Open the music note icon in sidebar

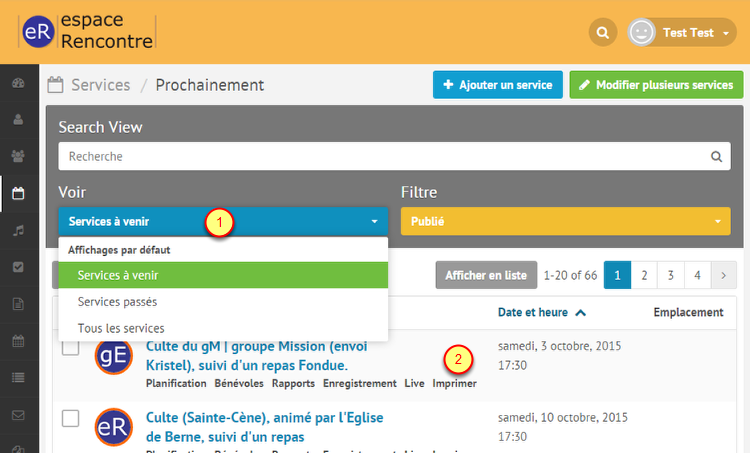tap(18, 230)
